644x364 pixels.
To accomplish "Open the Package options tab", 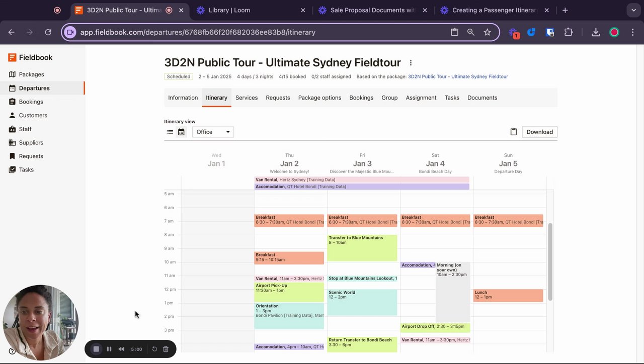I will point(319,98).
